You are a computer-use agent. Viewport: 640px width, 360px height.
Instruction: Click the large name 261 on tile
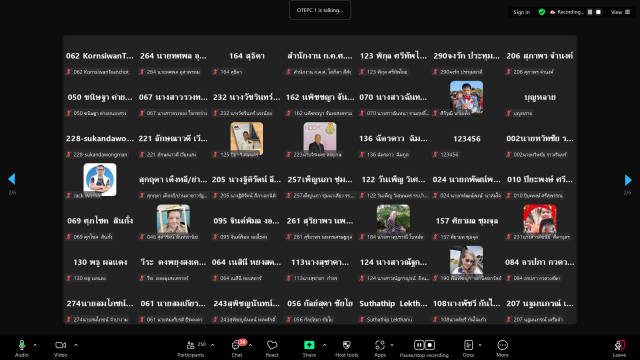coord(320,221)
